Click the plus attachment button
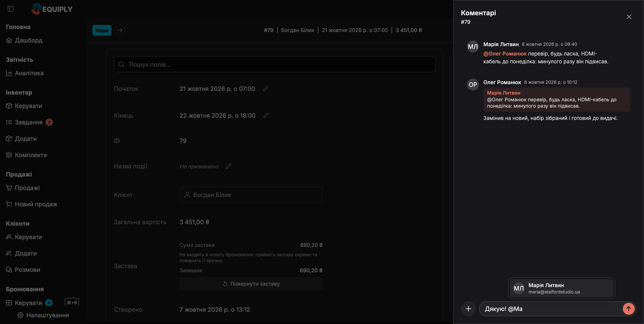Viewport: 644px width, 324px height. [x=468, y=309]
